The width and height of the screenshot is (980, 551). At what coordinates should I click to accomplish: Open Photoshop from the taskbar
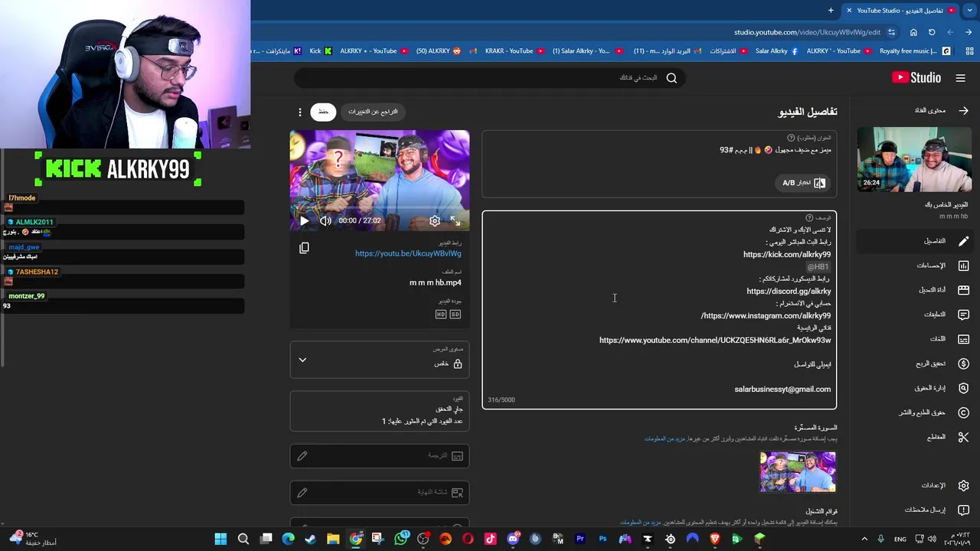pos(603,539)
